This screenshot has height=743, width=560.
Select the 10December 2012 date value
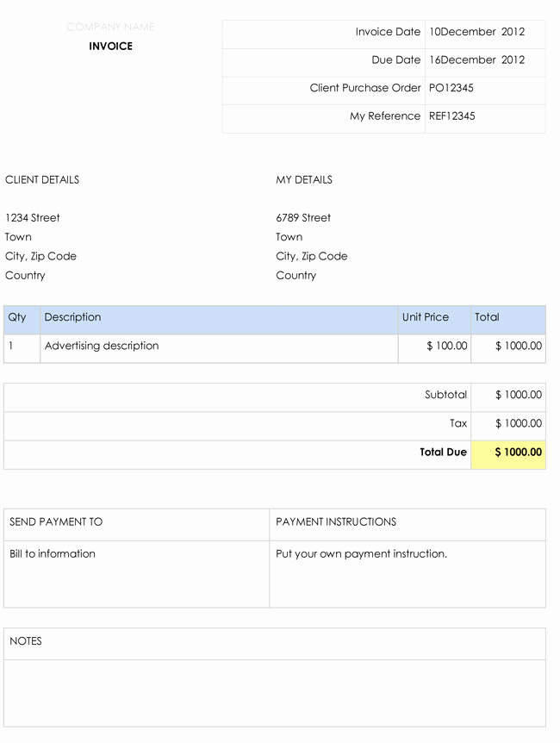coord(476,32)
